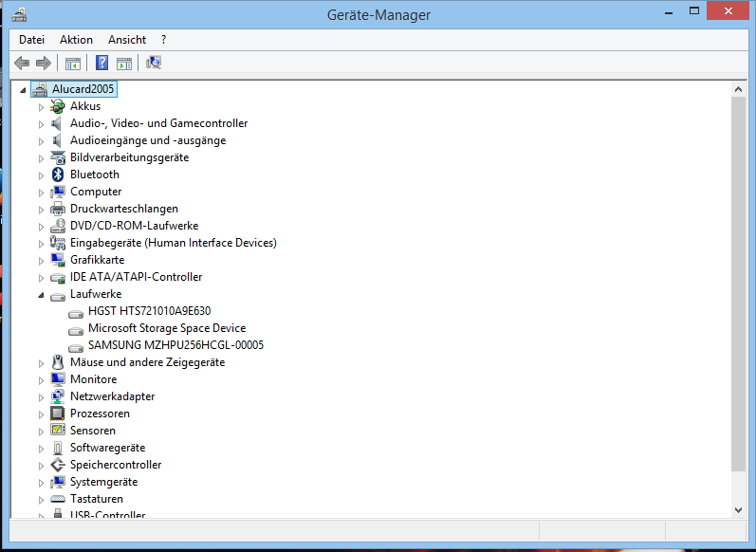Click the Netzwerkadapter network icon
The image size is (756, 552).
pos(58,396)
